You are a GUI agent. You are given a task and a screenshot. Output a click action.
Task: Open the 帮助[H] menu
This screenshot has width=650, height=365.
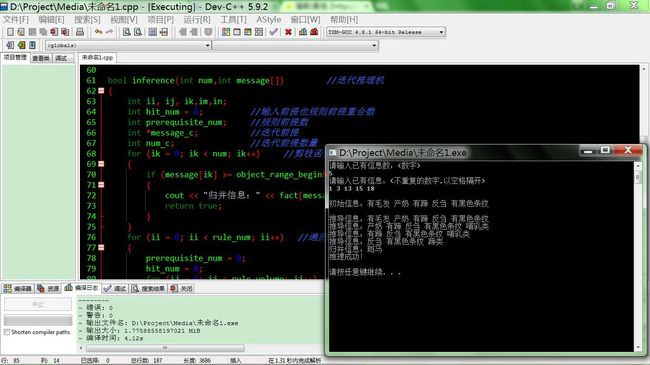coord(344,19)
